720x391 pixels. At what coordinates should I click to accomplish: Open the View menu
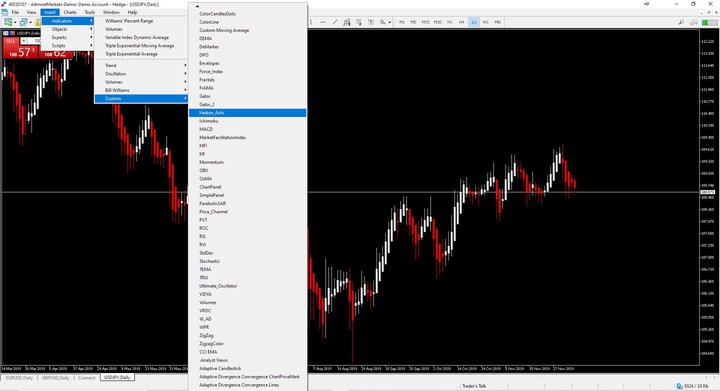[x=32, y=12]
